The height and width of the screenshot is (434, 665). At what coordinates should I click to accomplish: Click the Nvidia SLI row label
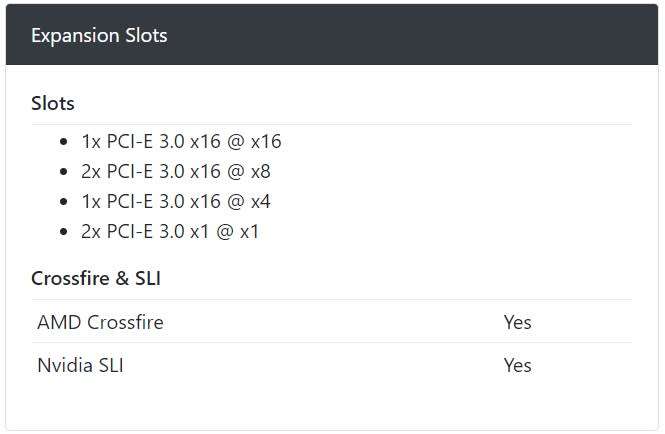point(81,365)
